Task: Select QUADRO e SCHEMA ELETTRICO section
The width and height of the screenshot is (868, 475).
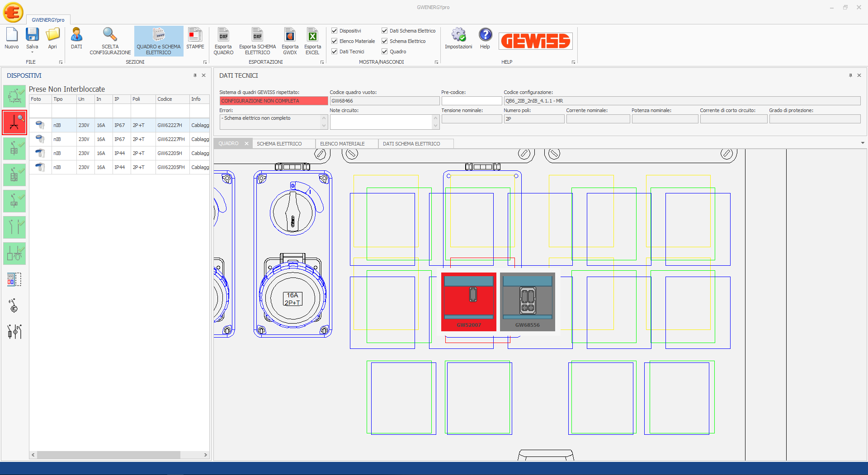Action: [x=159, y=41]
